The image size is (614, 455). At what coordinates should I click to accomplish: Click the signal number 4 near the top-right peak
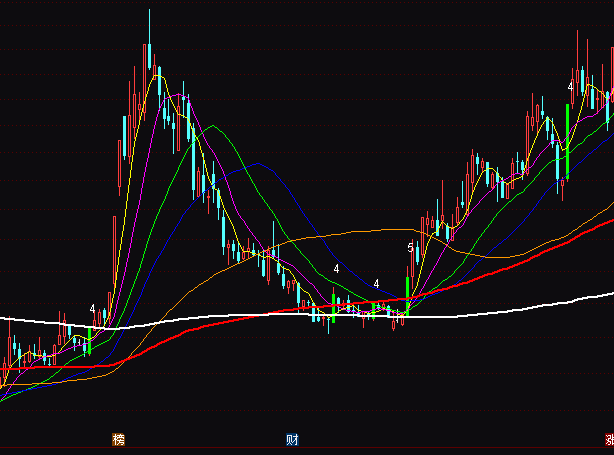tap(570, 87)
